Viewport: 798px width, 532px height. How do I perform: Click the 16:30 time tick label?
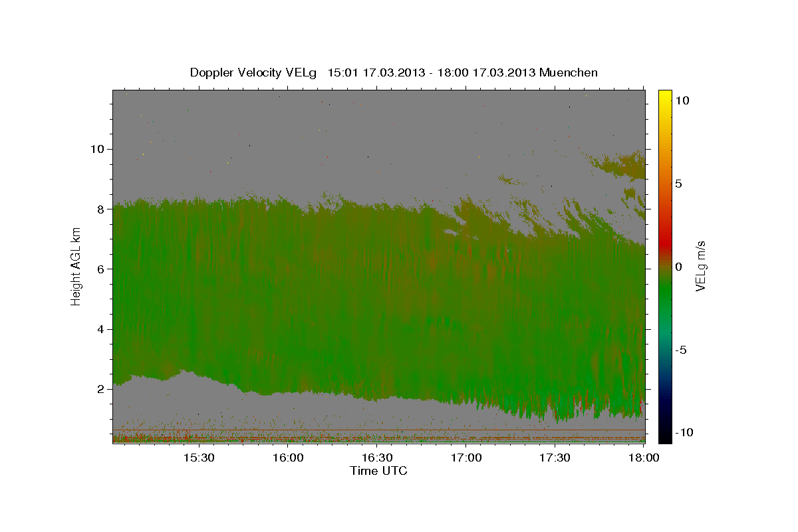[377, 458]
